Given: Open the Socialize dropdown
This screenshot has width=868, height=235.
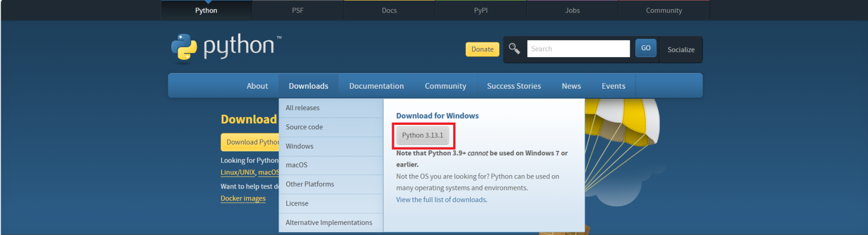Looking at the screenshot, I should coord(681,50).
